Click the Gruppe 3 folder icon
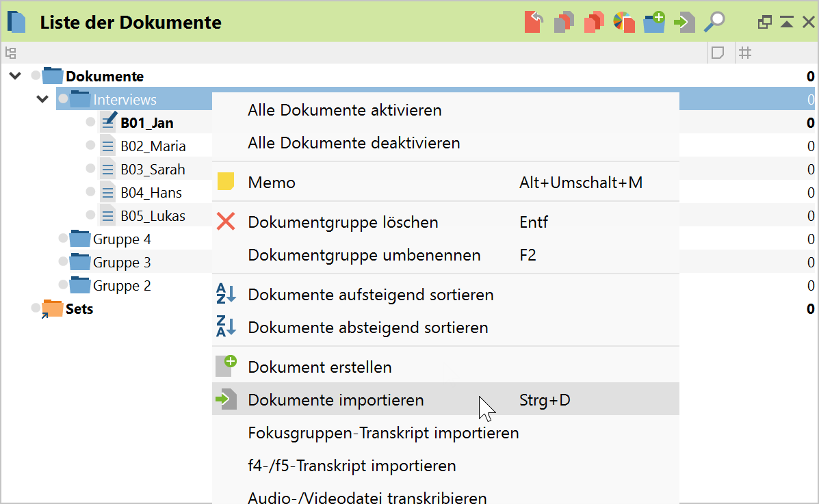 point(80,262)
